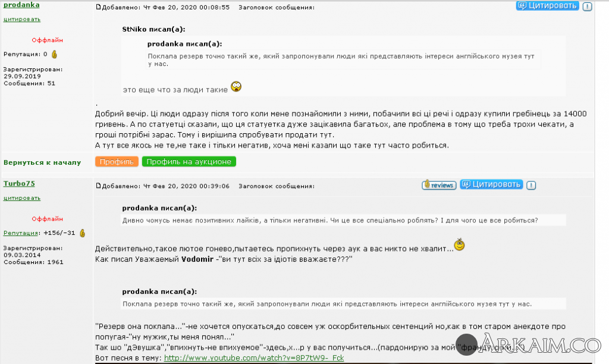Open Turbo75's Репутация link

tap(21, 233)
